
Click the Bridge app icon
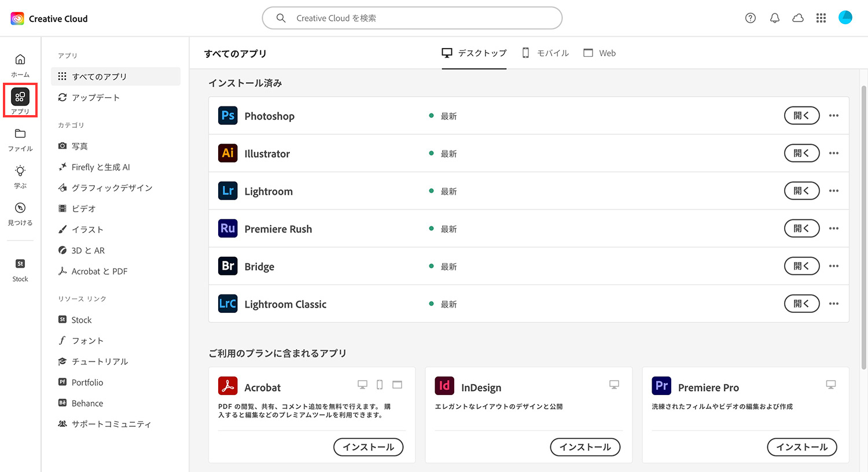click(228, 266)
